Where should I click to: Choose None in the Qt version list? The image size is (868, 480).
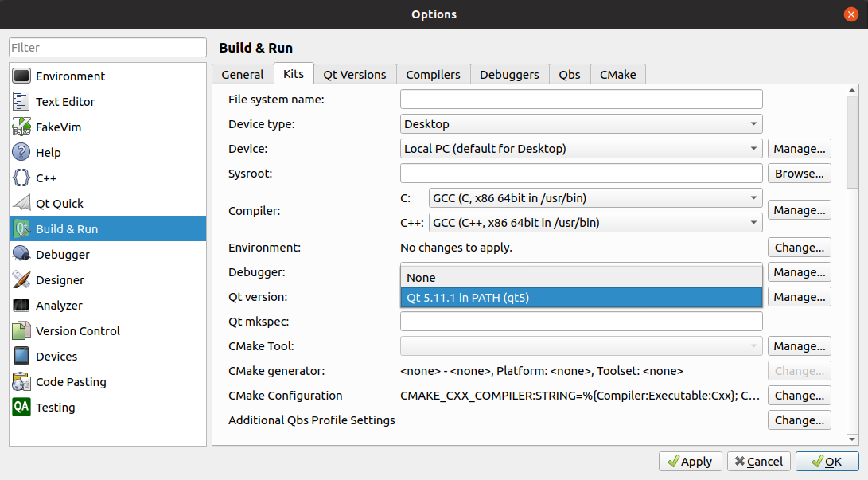click(581, 278)
